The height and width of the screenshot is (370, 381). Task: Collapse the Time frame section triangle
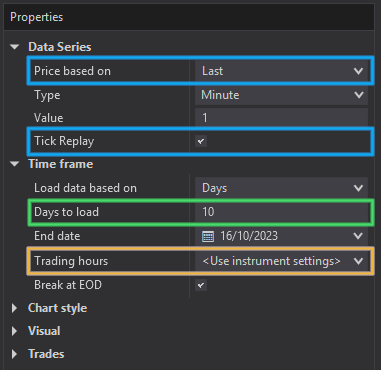(15, 164)
